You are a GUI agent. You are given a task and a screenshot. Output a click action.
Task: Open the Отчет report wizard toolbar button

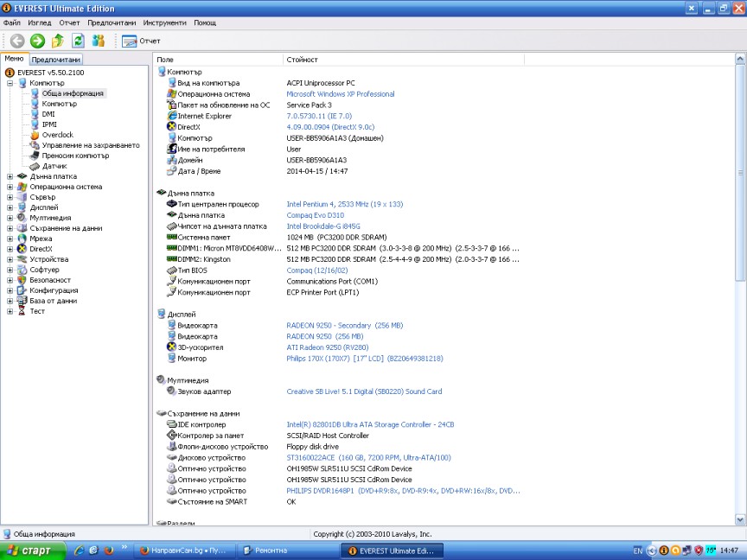pyautogui.click(x=141, y=41)
